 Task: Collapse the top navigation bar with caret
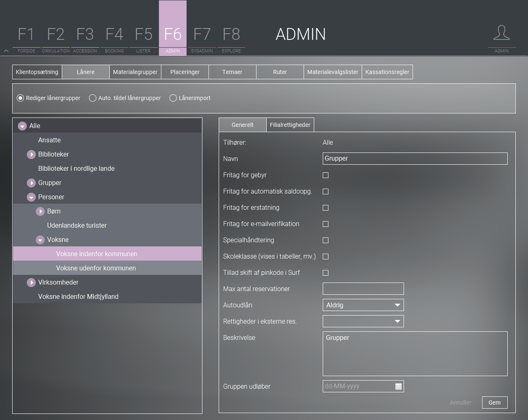(6, 51)
